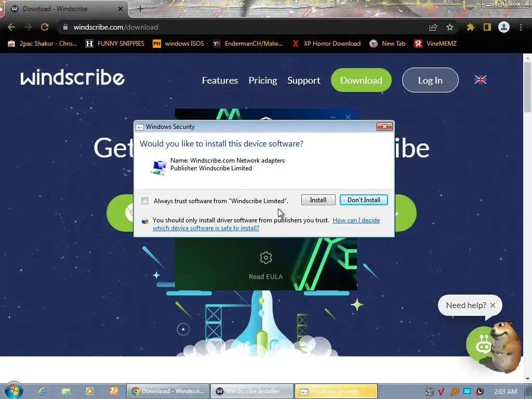Open the Need help? chat bubble
Screen dimensions: 532x399
(x=466, y=305)
